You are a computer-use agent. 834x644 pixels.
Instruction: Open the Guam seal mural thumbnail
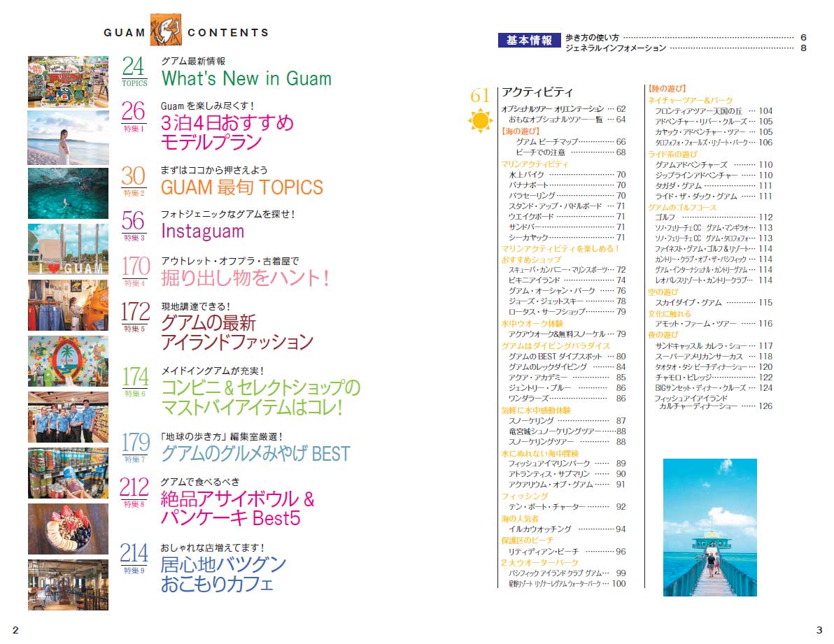tap(68, 361)
